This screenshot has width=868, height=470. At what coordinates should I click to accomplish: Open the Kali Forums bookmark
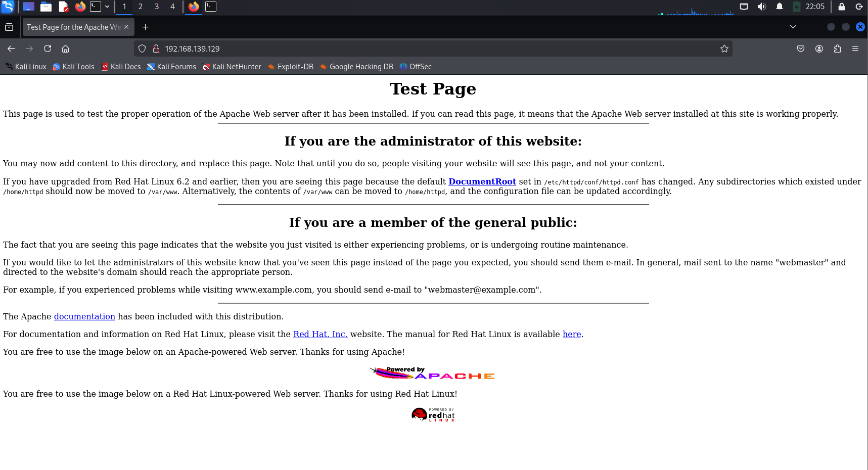[171, 67]
